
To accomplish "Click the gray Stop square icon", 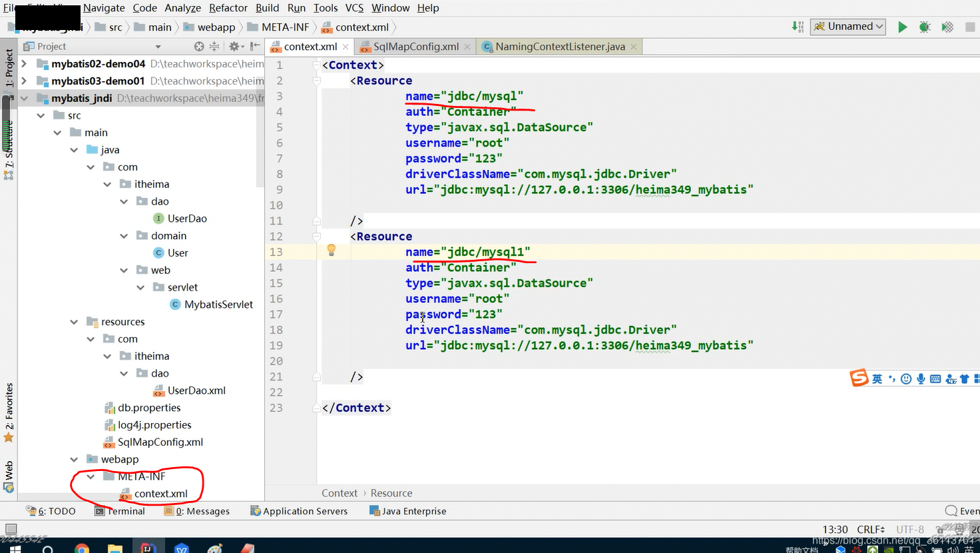I will [970, 27].
